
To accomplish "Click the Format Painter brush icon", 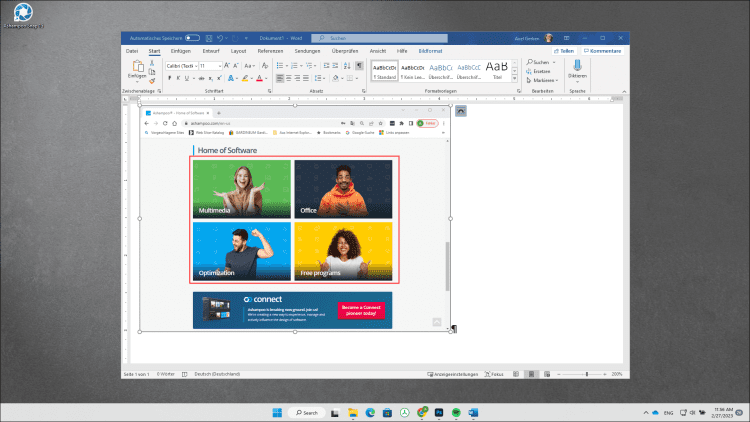I will [x=152, y=80].
